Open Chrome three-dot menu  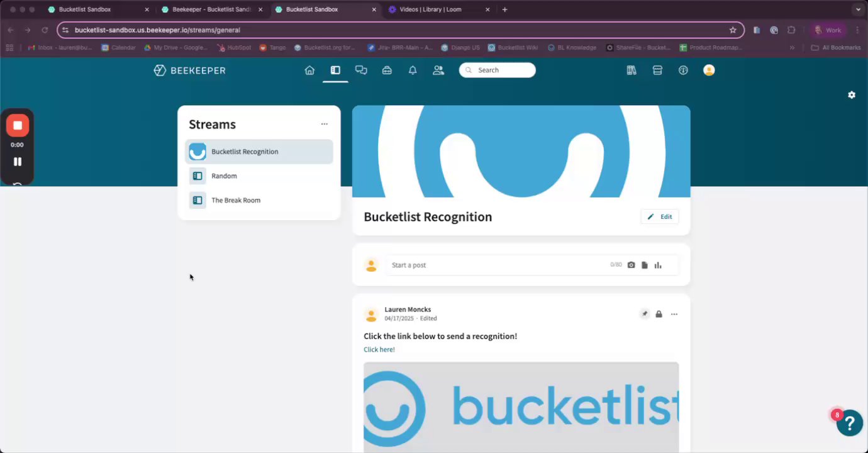857,30
